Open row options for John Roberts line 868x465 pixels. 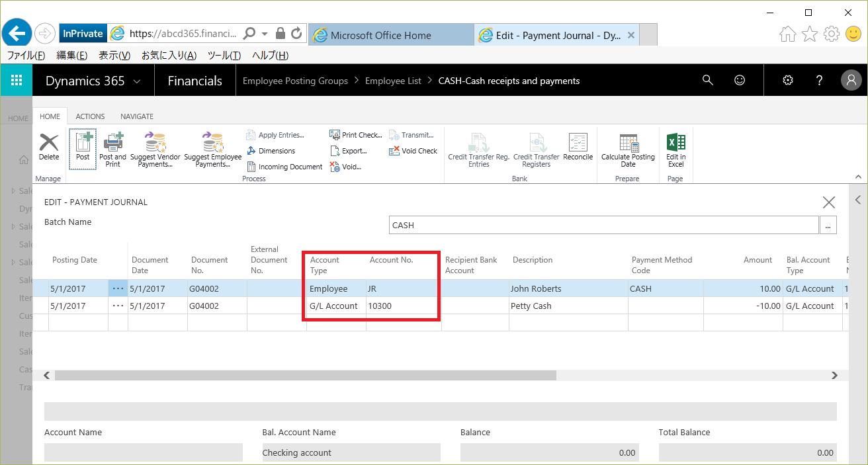coord(118,288)
